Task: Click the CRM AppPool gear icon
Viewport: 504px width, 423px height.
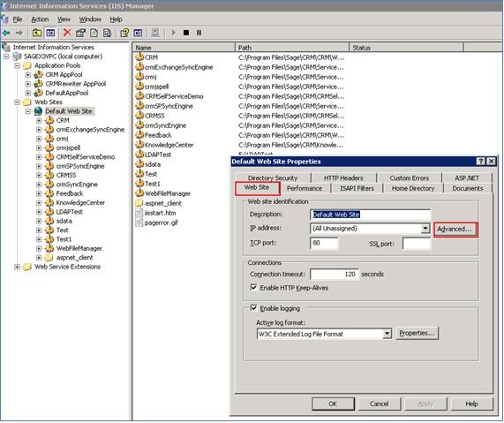Action: point(39,75)
